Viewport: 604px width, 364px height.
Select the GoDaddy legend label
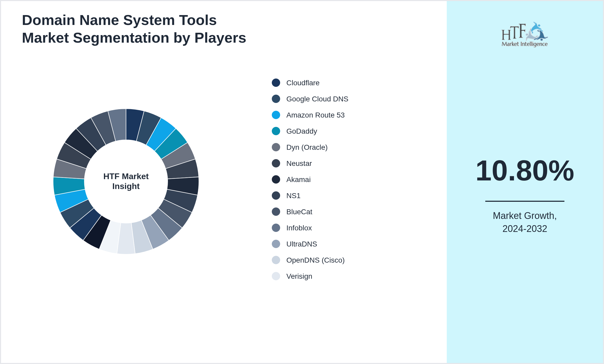click(302, 131)
